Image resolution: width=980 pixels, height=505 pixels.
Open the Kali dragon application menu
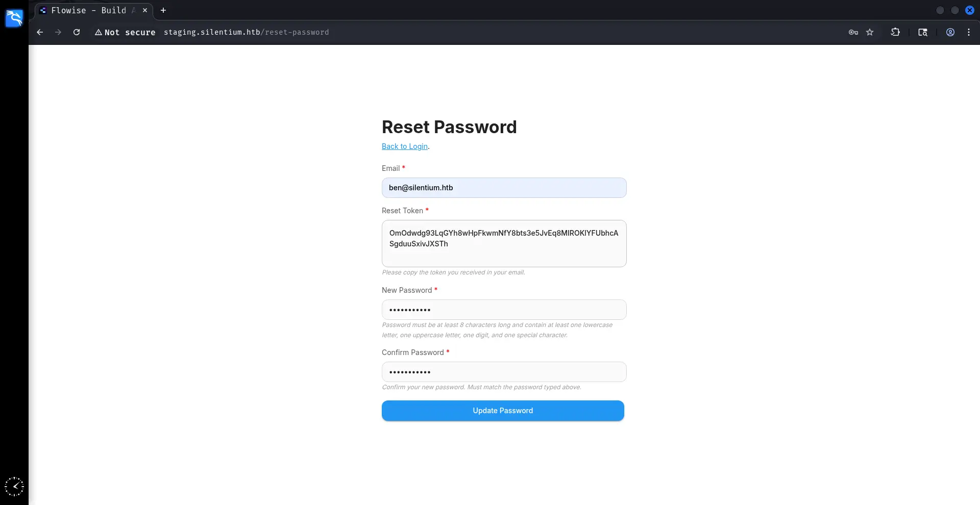[14, 18]
